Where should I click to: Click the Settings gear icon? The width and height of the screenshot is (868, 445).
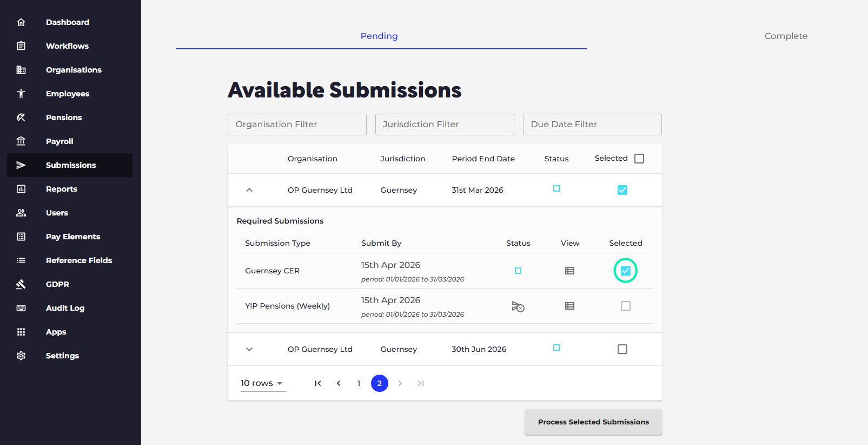click(21, 356)
